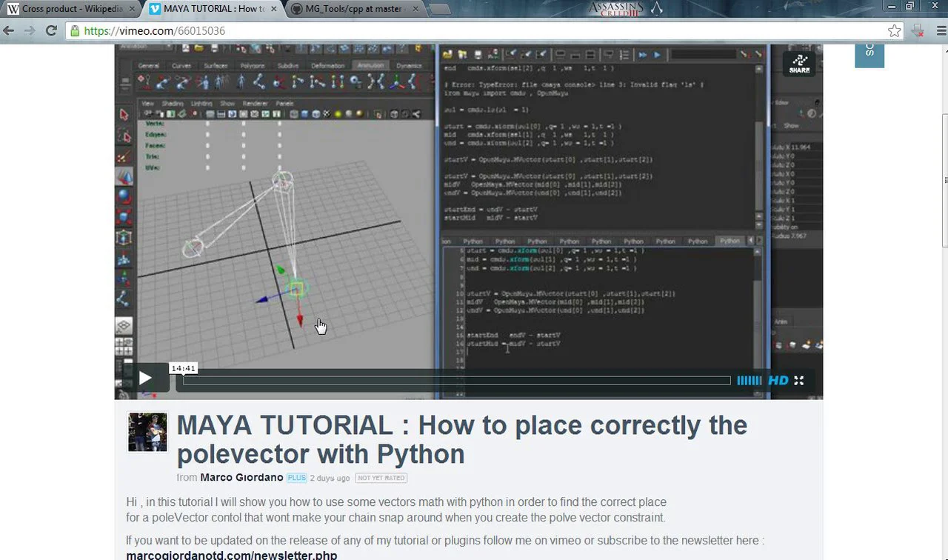Click the video progress bar

point(457,381)
